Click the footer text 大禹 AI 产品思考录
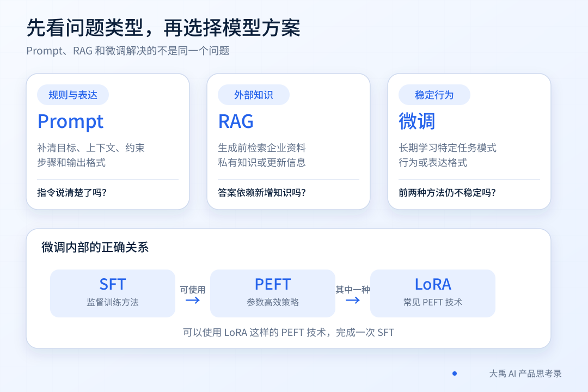Screen dimensions: 588x392 pos(525,373)
